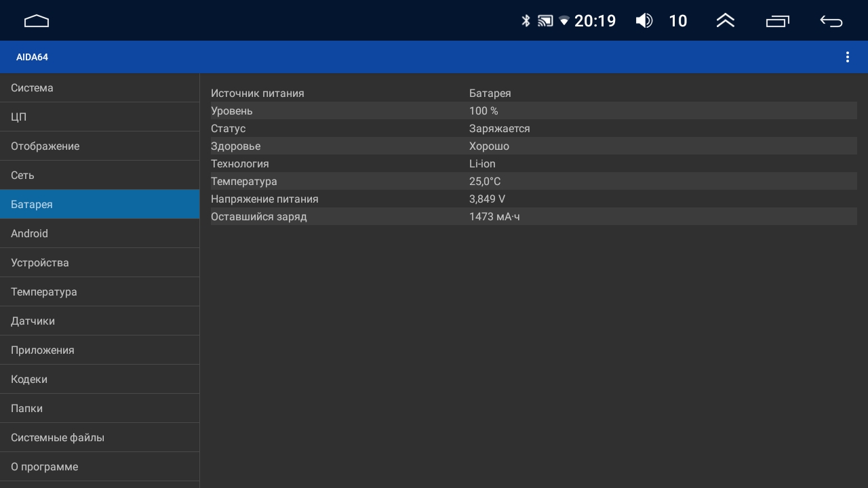The image size is (868, 488).
Task: Select the Температура label in details table
Action: coord(243,182)
